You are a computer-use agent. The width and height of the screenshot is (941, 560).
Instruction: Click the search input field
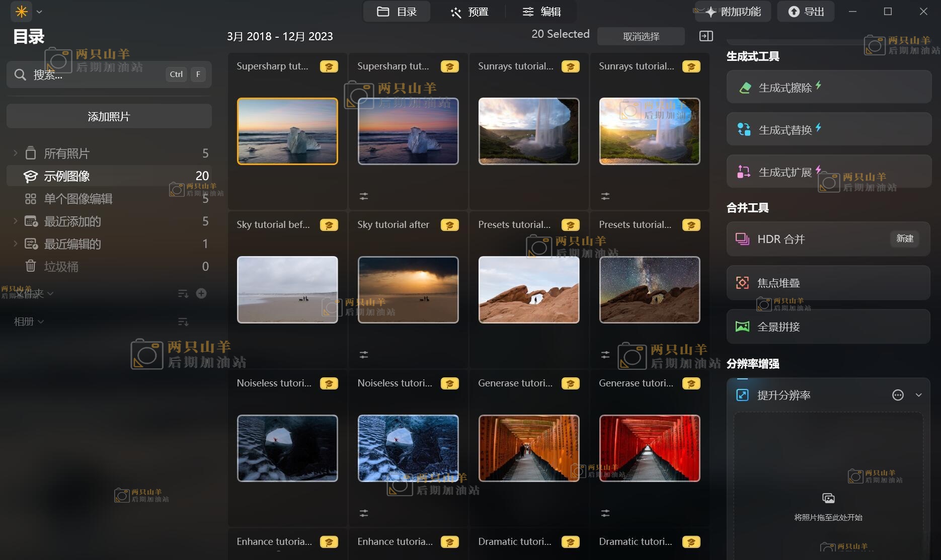(x=96, y=74)
